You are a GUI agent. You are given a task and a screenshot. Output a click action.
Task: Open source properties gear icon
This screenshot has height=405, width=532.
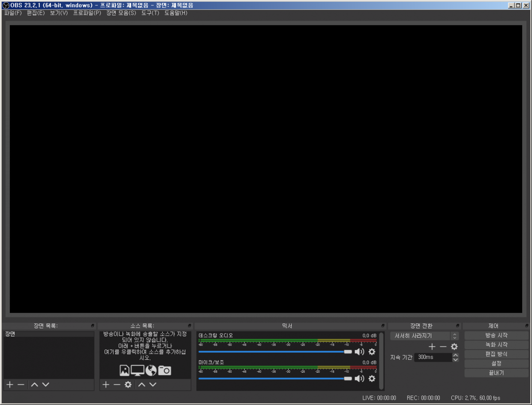pos(128,385)
